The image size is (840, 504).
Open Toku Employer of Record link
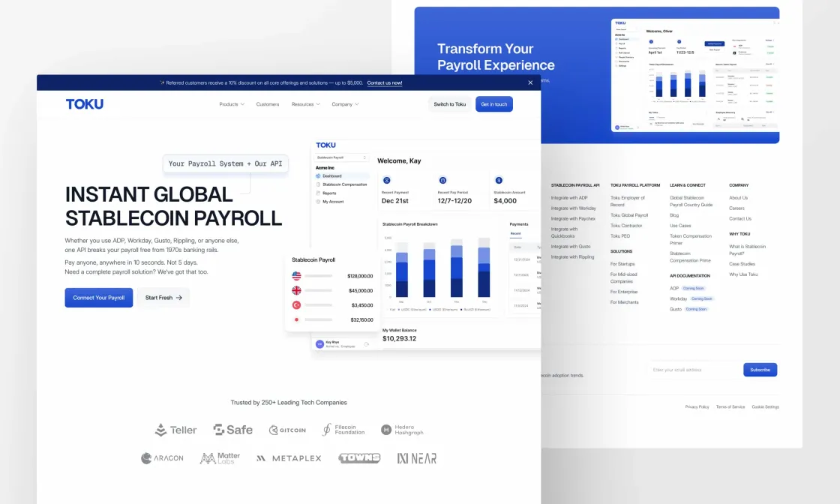click(627, 202)
